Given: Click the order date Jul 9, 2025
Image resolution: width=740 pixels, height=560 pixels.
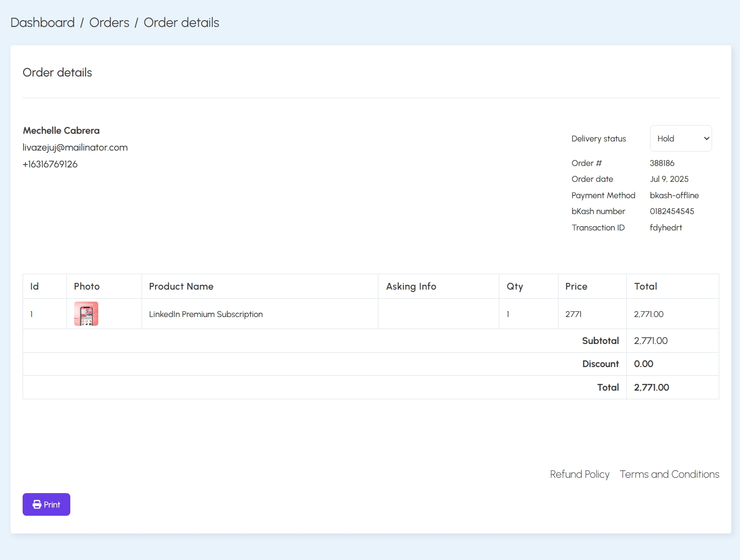Looking at the screenshot, I should coord(669,179).
